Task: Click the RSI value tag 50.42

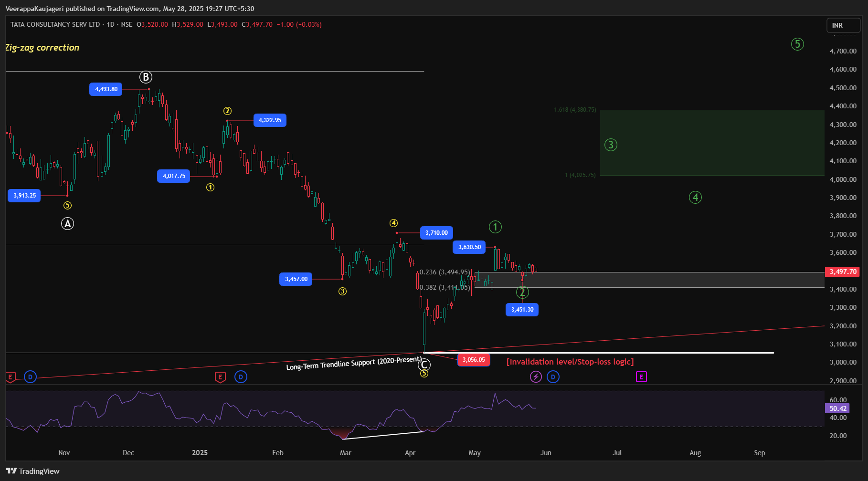Action: (837, 408)
